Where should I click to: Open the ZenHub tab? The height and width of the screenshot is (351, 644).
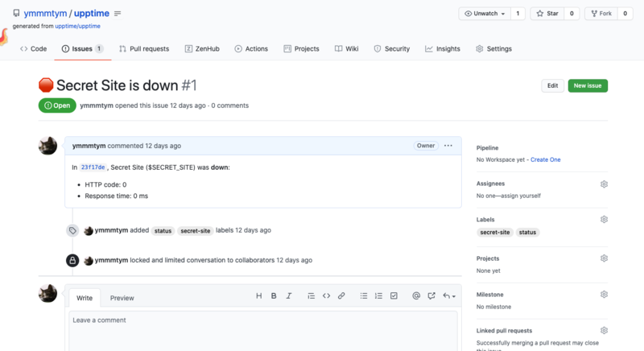pyautogui.click(x=202, y=49)
